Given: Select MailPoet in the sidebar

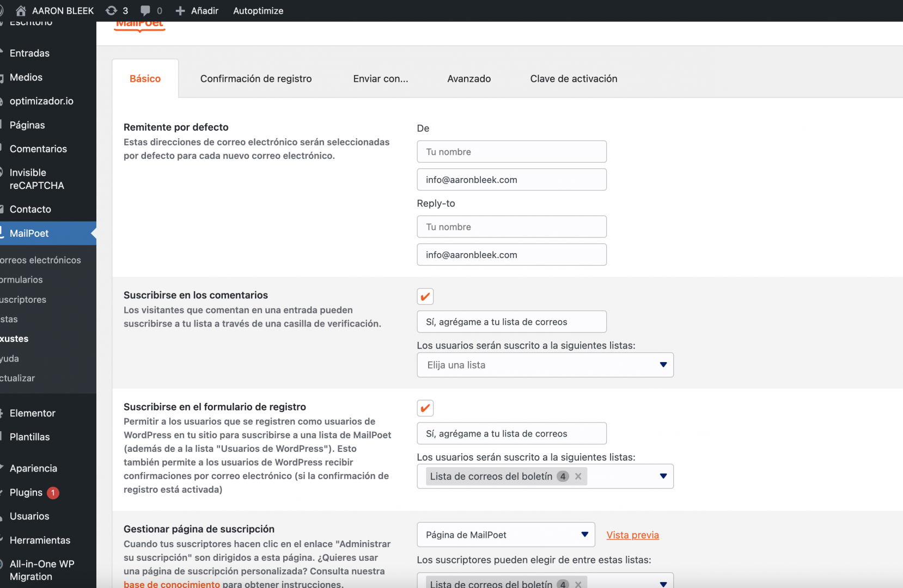Looking at the screenshot, I should 48,233.
